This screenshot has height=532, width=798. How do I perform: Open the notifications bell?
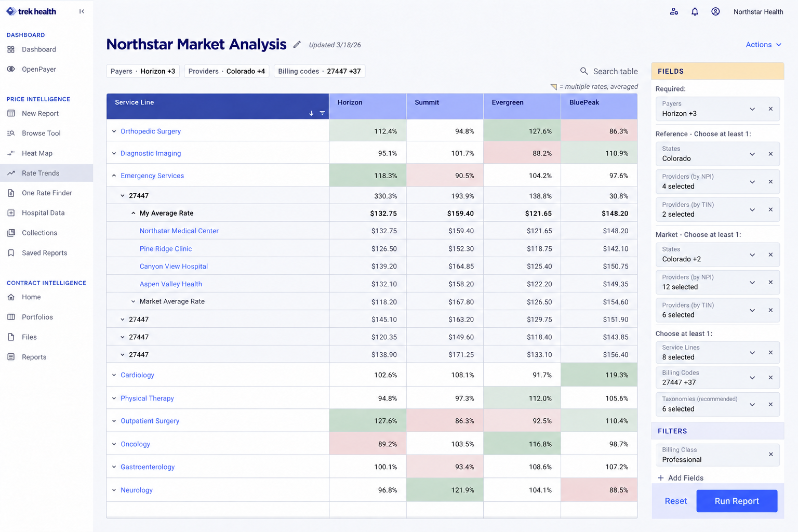click(x=695, y=11)
